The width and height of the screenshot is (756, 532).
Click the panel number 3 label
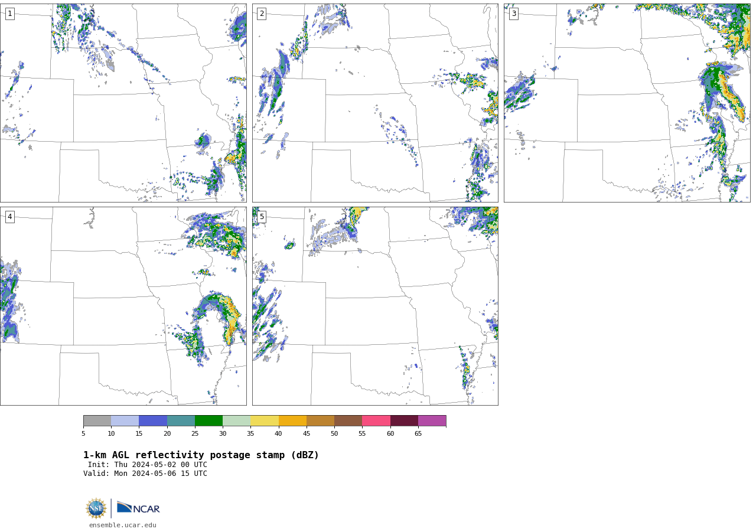click(x=513, y=14)
